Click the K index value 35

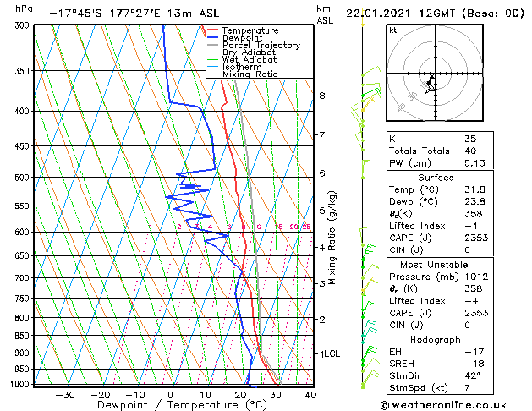click(470, 139)
